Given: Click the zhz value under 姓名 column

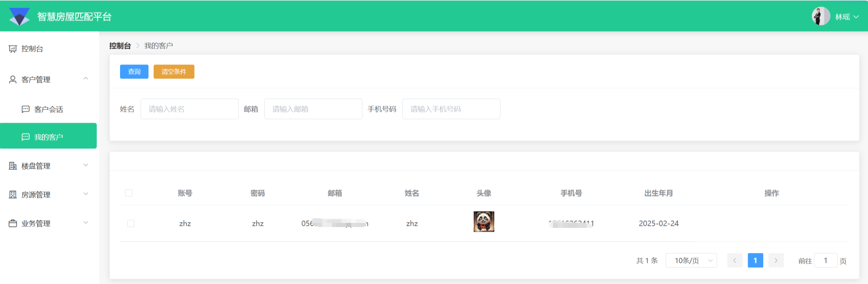Looking at the screenshot, I should (x=412, y=224).
